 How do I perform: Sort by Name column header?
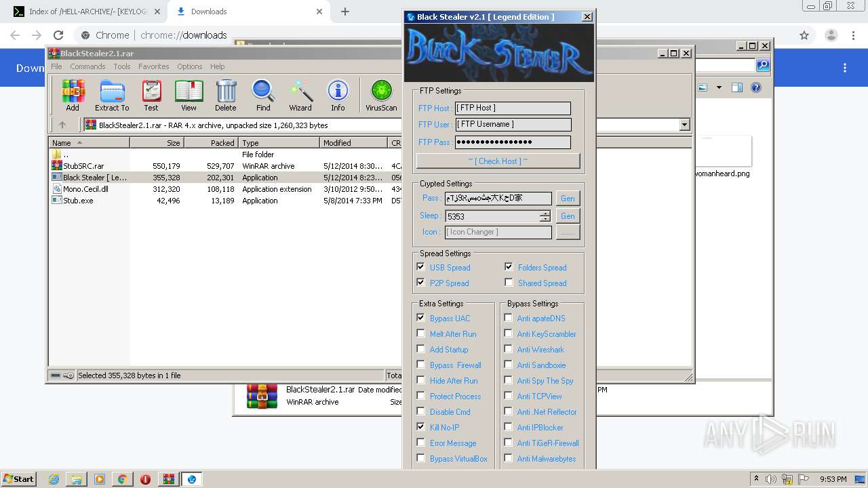tap(89, 143)
